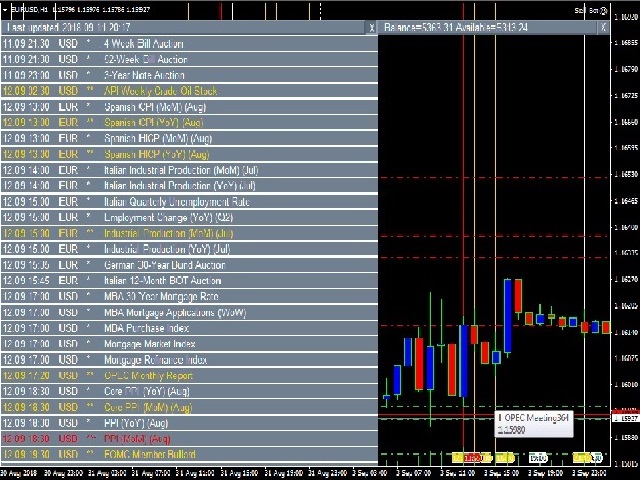
Task: Select 'German 30-Year Bund Auction' row
Action: [189, 265]
